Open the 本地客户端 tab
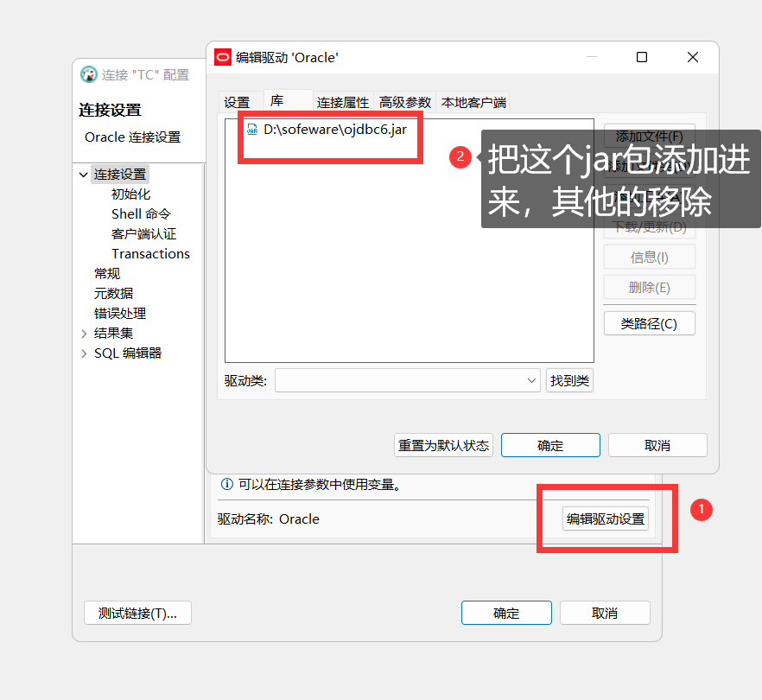Viewport: 762px width, 700px height. (473, 101)
